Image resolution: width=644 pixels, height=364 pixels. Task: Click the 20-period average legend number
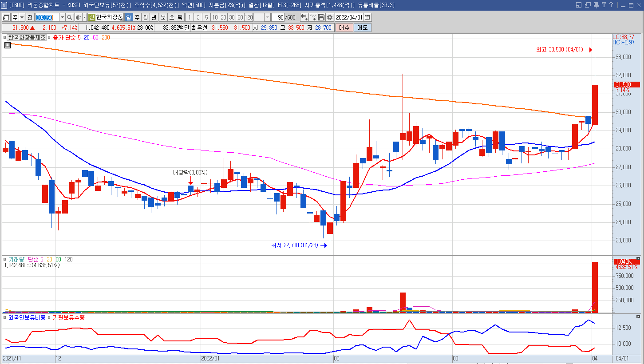click(x=87, y=37)
